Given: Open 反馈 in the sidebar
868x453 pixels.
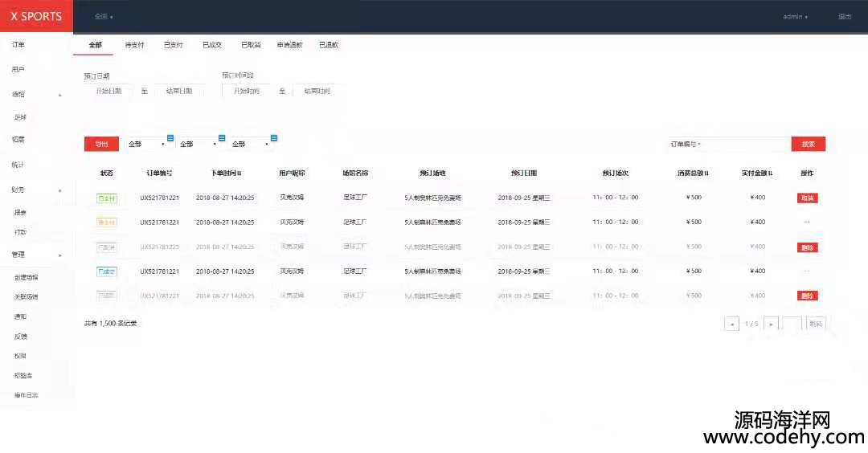Looking at the screenshot, I should click(20, 337).
